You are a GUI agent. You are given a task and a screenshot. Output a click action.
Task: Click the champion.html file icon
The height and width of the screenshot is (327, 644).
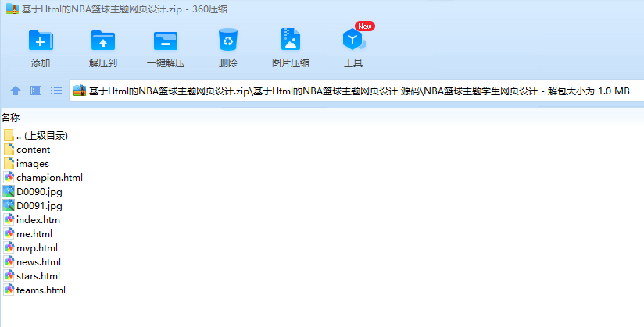(x=9, y=177)
